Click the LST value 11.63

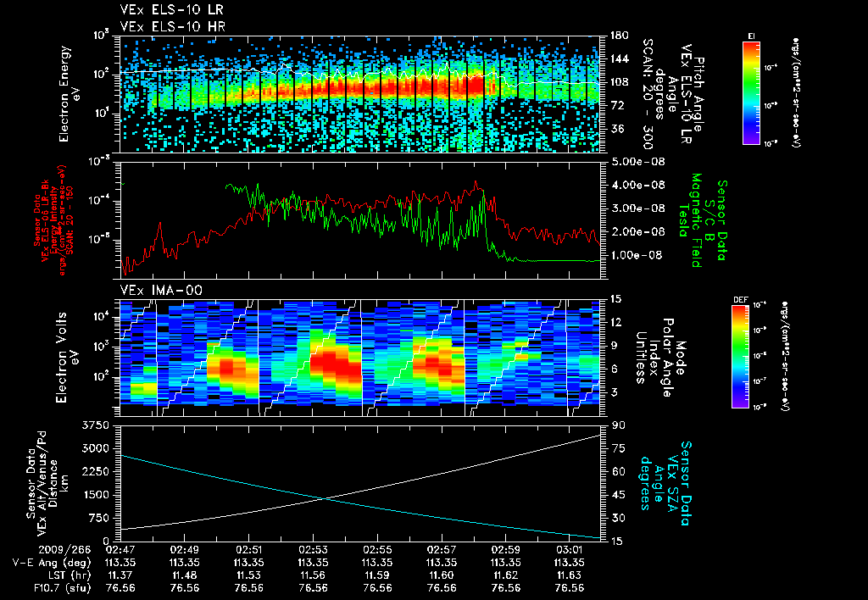(x=570, y=575)
